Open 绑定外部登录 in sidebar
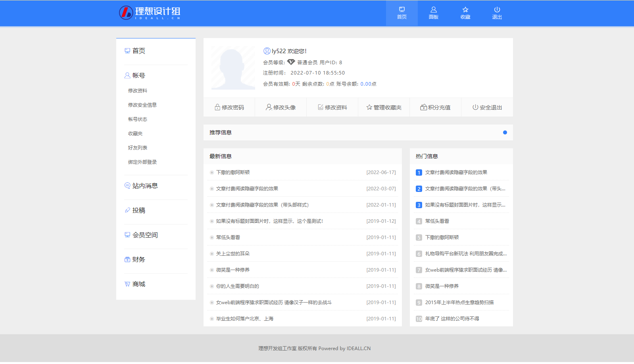The image size is (634, 364). [x=142, y=162]
